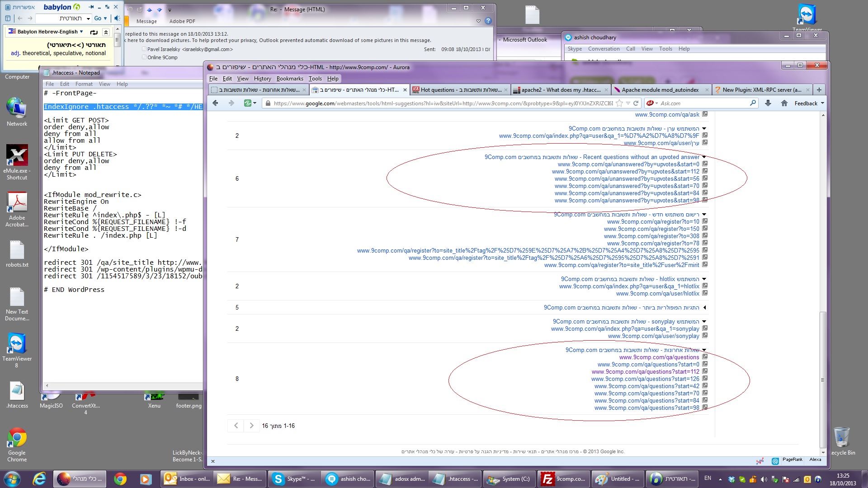868x488 pixels.
Task: Open robots.txt file on desktop
Action: click(x=17, y=253)
